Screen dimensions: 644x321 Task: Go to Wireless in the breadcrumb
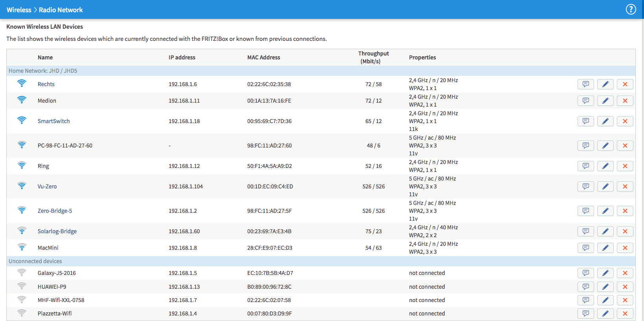coord(19,10)
